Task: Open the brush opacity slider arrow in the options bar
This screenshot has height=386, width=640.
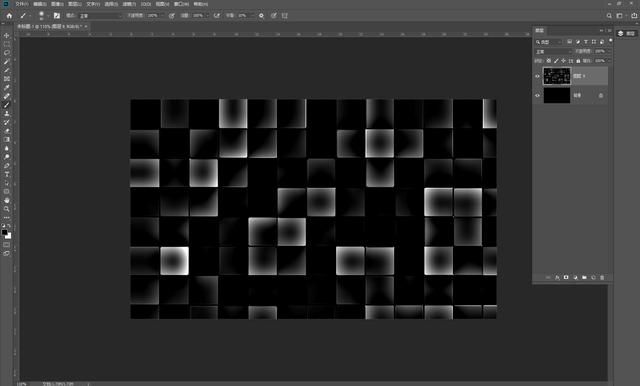Action: [162, 16]
